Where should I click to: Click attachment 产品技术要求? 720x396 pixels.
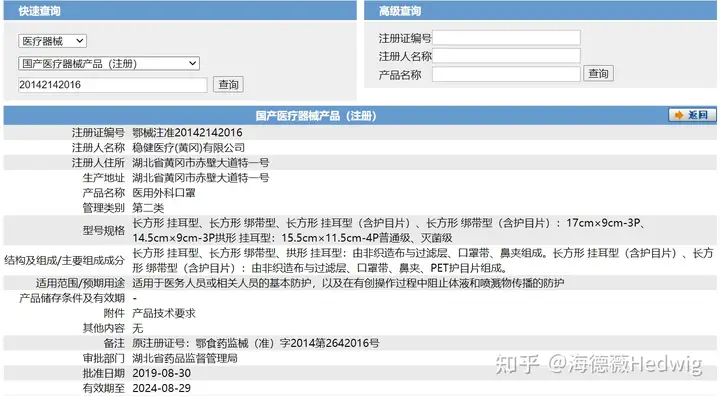(x=164, y=313)
